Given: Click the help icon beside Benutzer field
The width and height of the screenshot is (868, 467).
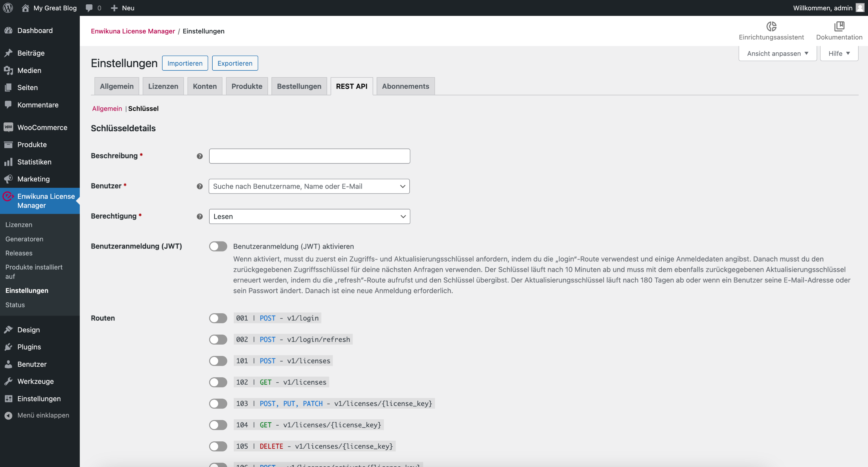Looking at the screenshot, I should (200, 186).
